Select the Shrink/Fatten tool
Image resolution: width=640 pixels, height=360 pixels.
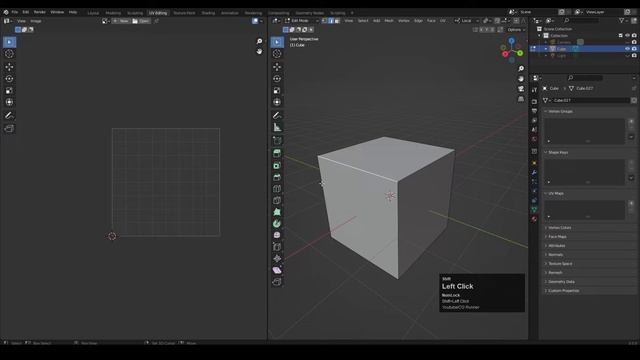pyautogui.click(x=277, y=258)
